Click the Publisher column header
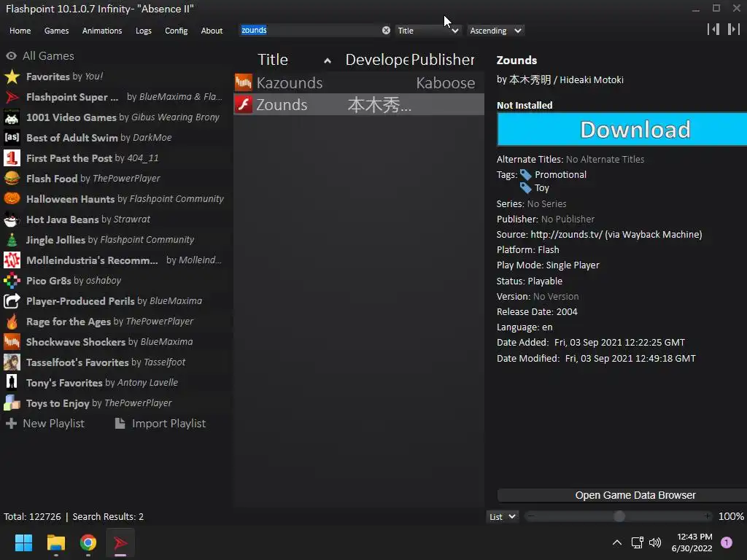 coord(443,60)
